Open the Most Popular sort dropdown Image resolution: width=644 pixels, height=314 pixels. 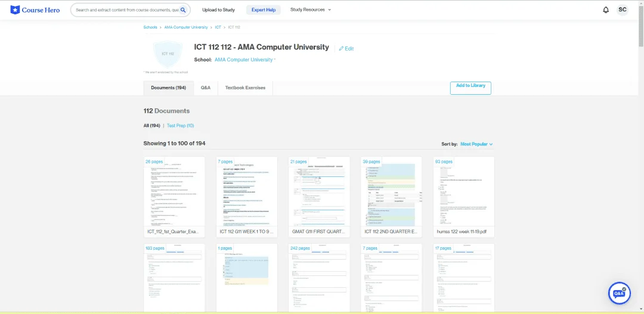pos(476,144)
